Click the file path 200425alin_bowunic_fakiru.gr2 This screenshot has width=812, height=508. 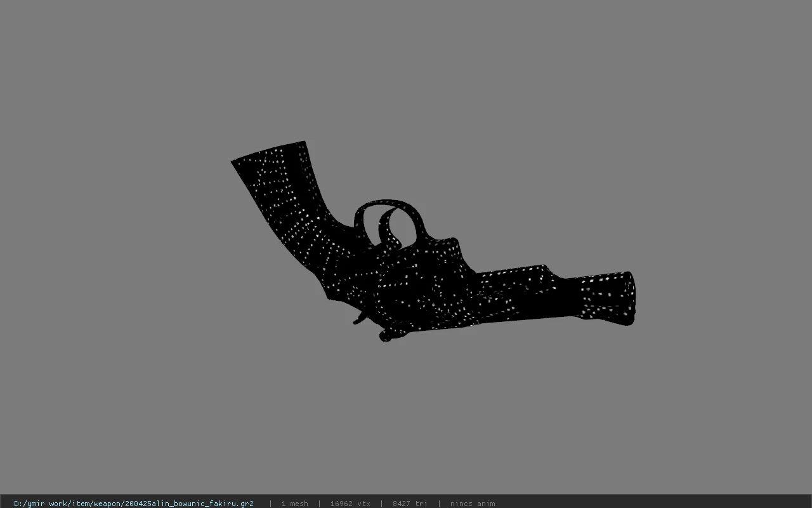(134, 504)
